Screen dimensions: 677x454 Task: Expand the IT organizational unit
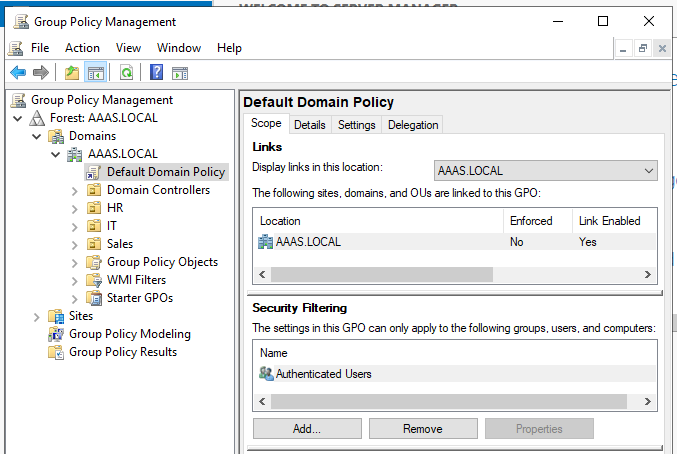(x=74, y=227)
